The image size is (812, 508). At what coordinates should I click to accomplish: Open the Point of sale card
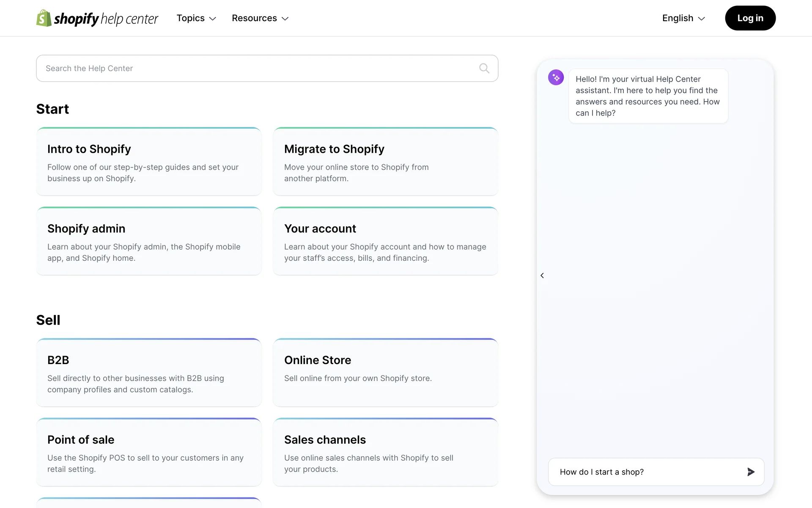click(x=149, y=453)
